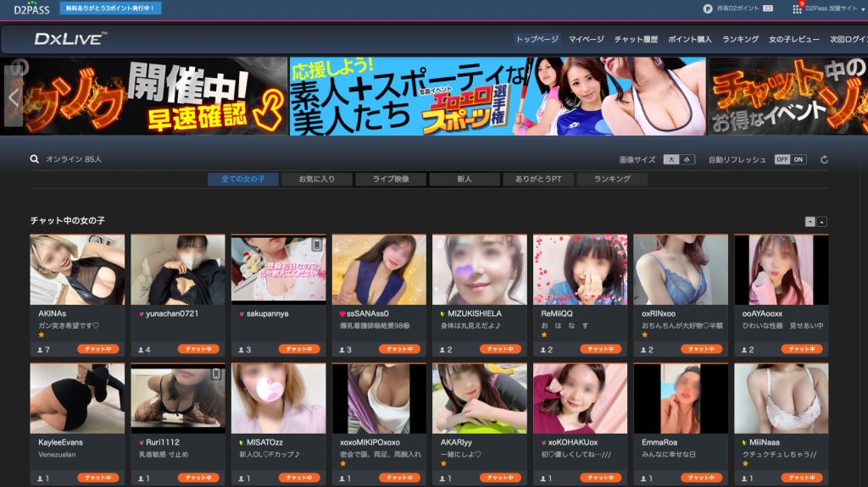868x487 pixels.
Task: Click the search magnifier icon
Action: click(x=35, y=159)
